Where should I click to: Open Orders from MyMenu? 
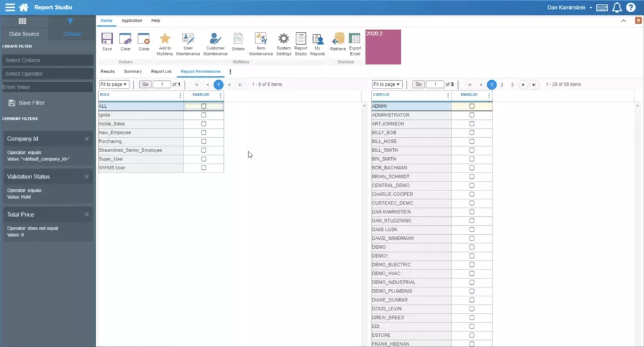[238, 42]
